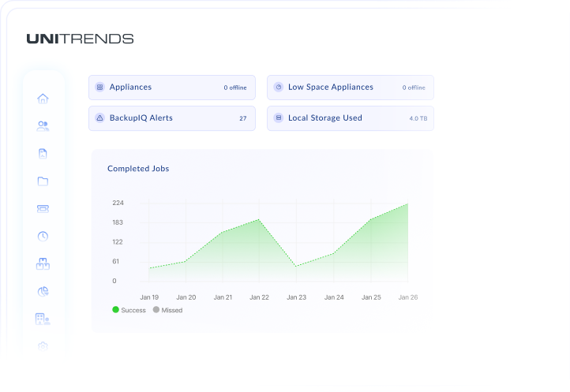Click the Jan 22 axis label
This screenshot has height=392, width=570.
pyautogui.click(x=259, y=297)
